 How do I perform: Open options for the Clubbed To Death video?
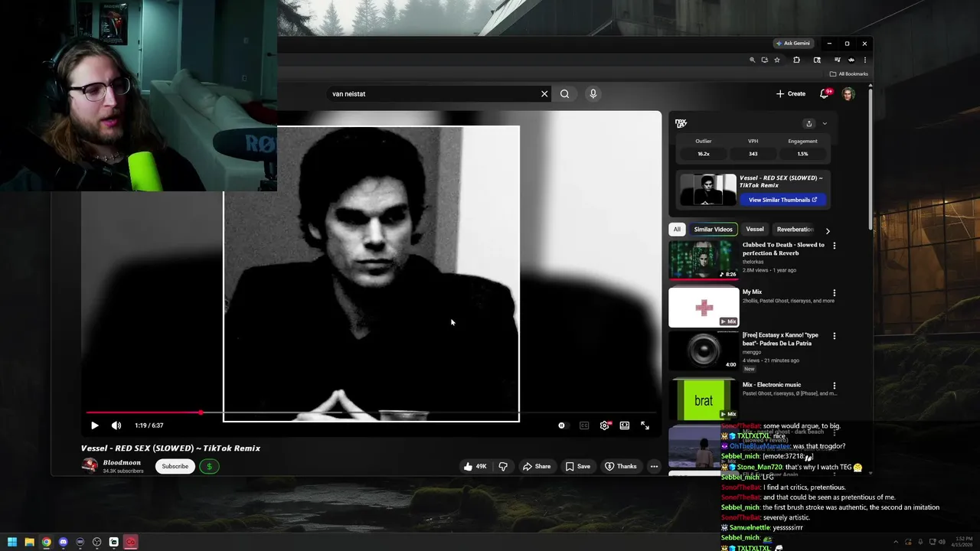835,246
